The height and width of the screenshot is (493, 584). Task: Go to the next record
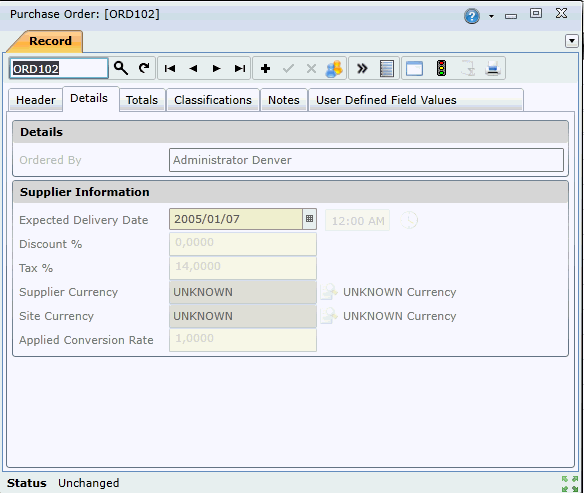216,69
